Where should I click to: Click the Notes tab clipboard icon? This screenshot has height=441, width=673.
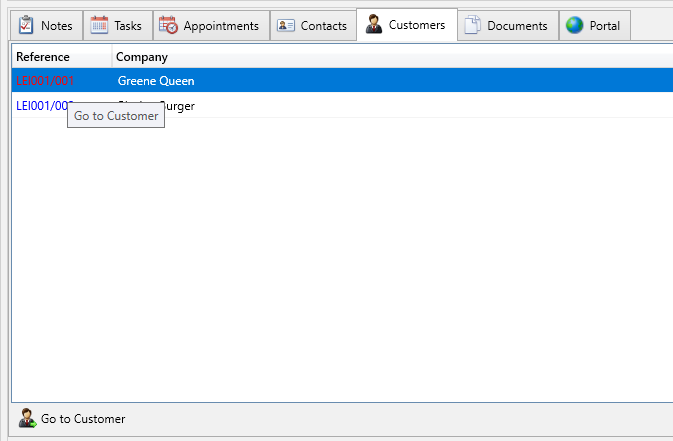[x=26, y=26]
